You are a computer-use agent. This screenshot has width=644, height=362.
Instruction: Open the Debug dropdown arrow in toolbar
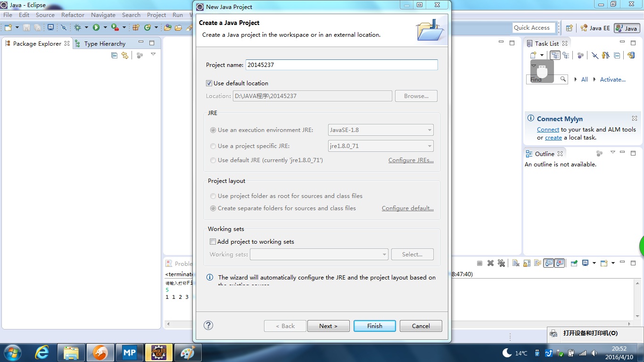86,27
